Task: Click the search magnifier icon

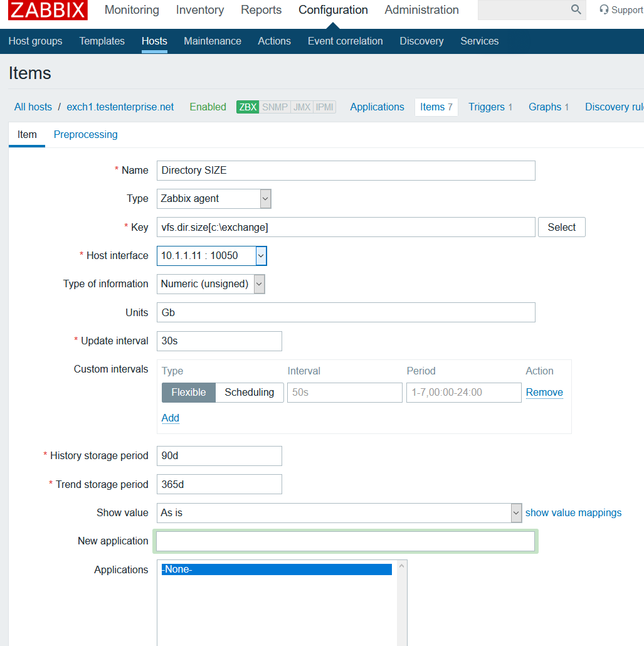Action: (x=576, y=9)
